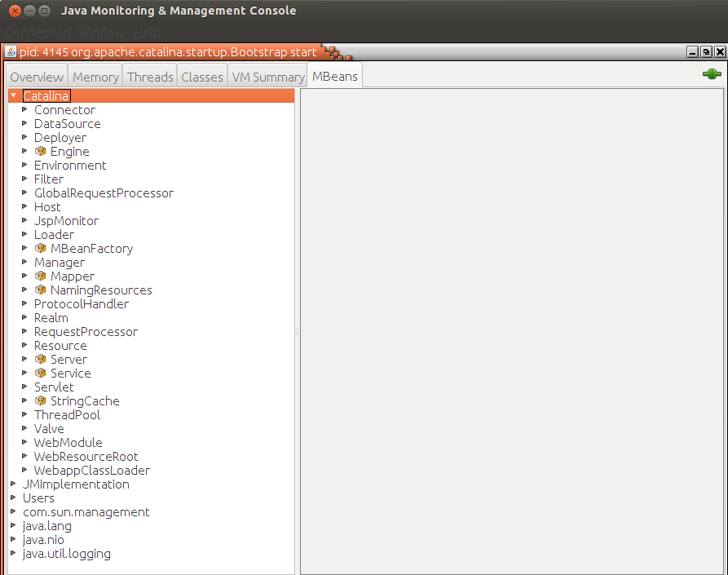This screenshot has height=575, width=728.
Task: Click the MBeanFactory bean icon
Action: point(41,248)
